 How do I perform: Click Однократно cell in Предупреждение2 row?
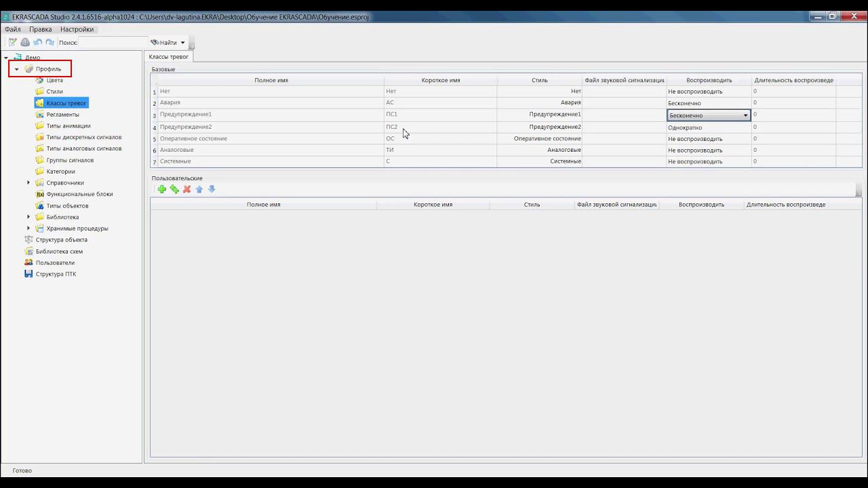[709, 127]
